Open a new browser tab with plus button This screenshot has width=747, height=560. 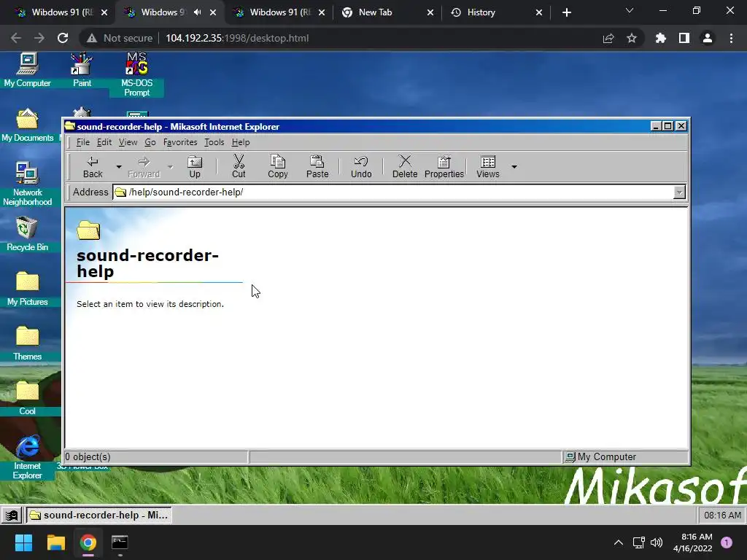566,12
